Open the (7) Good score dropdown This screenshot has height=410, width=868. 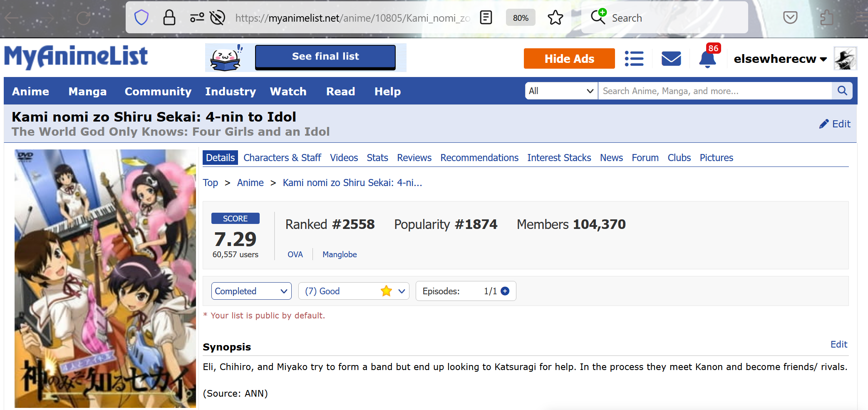click(354, 291)
